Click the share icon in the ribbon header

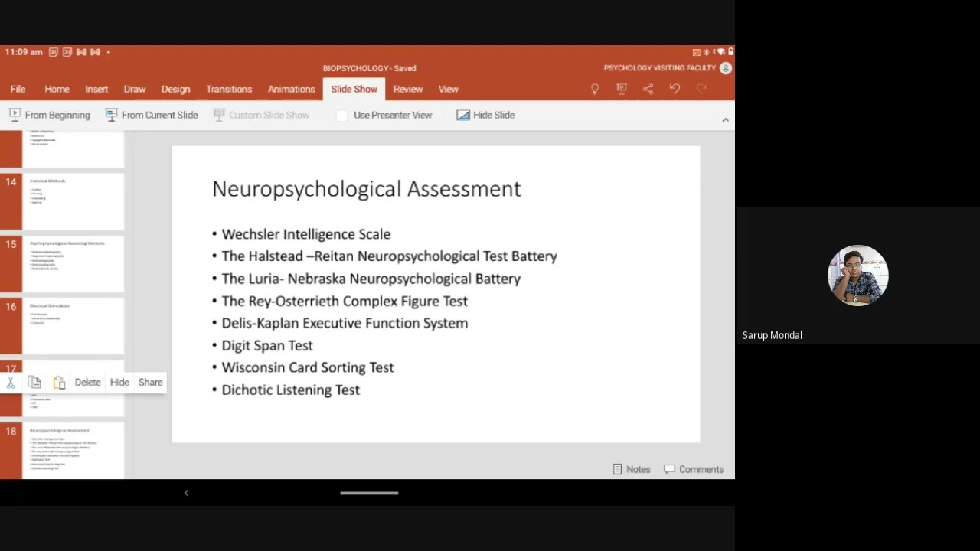click(x=648, y=90)
